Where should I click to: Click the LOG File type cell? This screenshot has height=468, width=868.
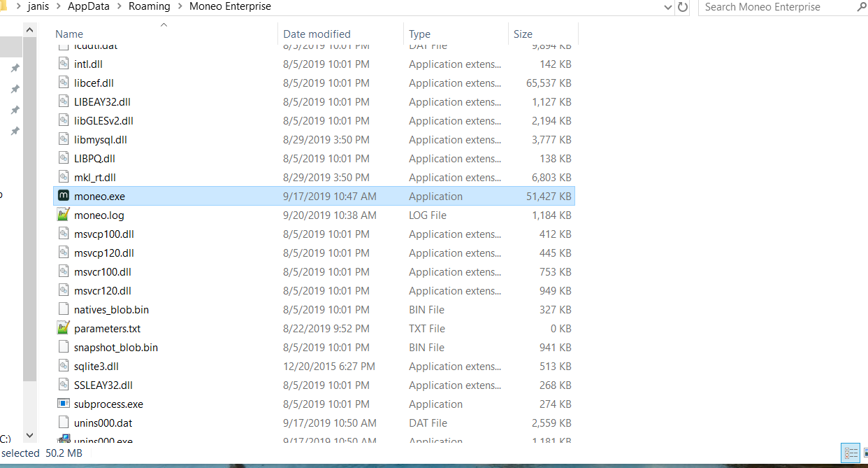(x=428, y=215)
